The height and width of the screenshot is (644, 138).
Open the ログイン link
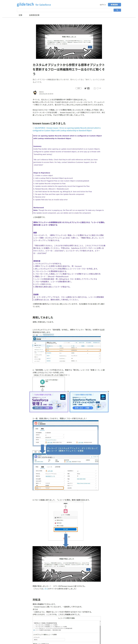coord(103,5)
